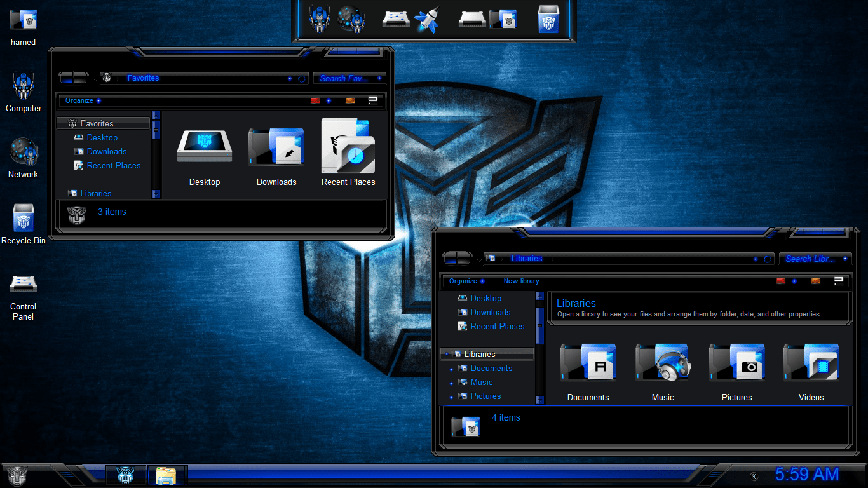Open the Organize menu in the Favorites window
Image resolution: width=868 pixels, height=488 pixels.
pos(83,100)
